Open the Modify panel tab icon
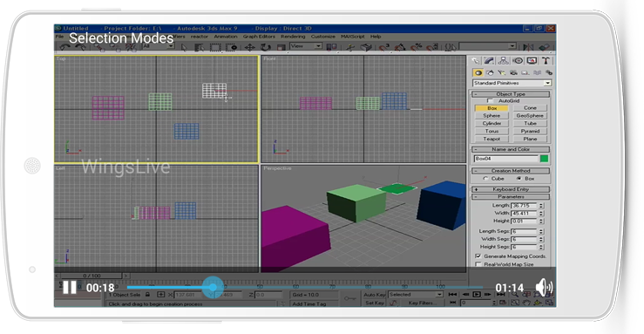 click(489, 61)
